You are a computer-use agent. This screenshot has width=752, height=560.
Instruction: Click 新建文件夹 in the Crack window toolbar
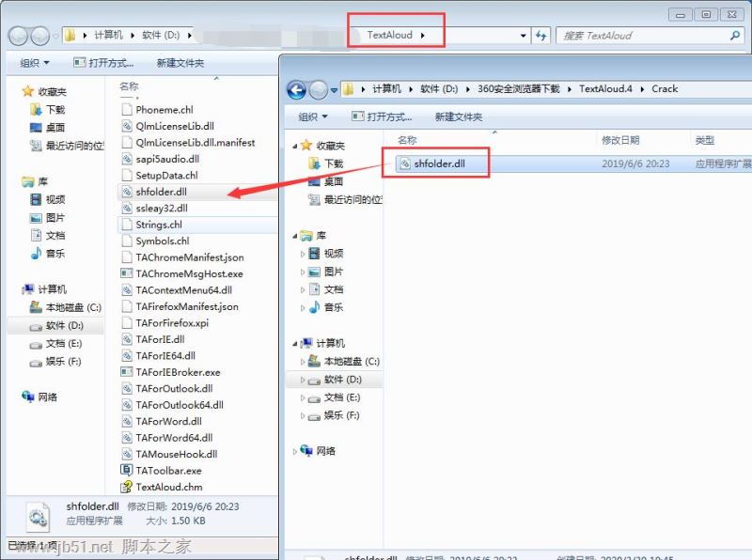(459, 117)
